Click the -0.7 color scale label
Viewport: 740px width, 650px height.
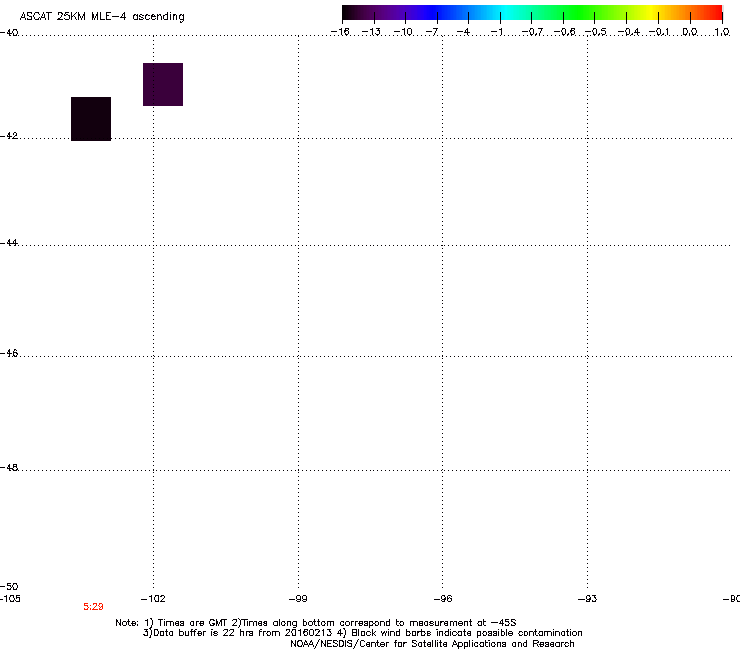(532, 32)
